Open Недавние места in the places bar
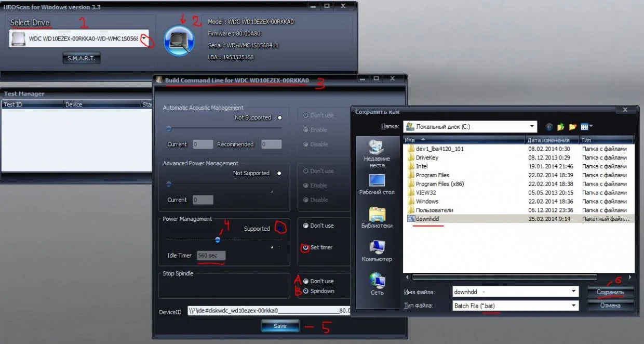 [x=377, y=154]
